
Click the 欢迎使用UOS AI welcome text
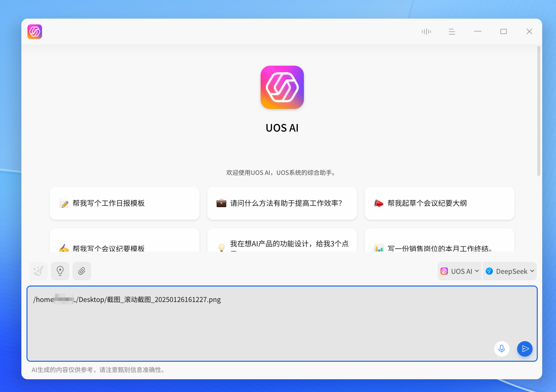(281, 172)
